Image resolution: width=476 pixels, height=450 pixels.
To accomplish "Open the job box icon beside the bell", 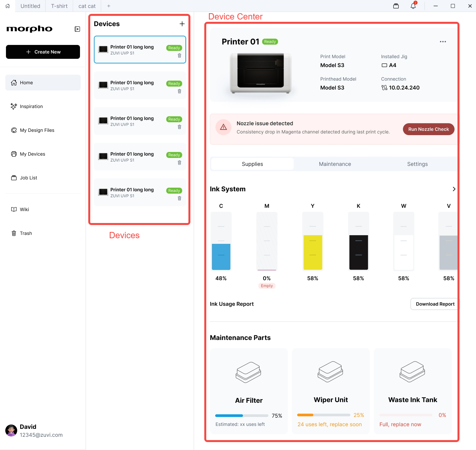I will [x=396, y=6].
